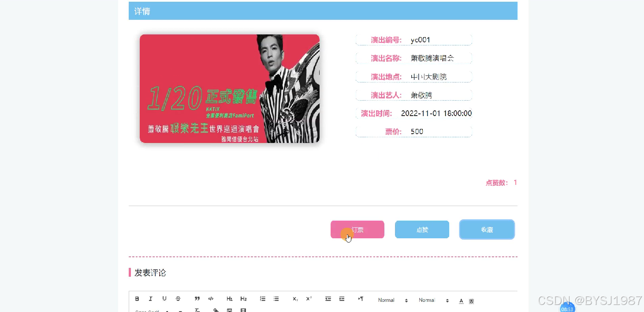Insert a video into the comment
644x312 pixels.
[243, 310]
